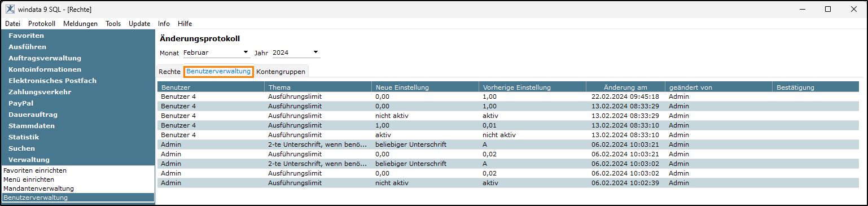Open the Meldungen menu
Screen dimensions: 868x206
tap(80, 24)
